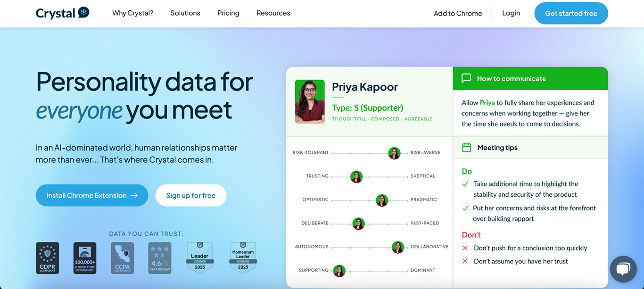Click the GDPR Compliant badge
The height and width of the screenshot is (289, 644).
tap(48, 258)
